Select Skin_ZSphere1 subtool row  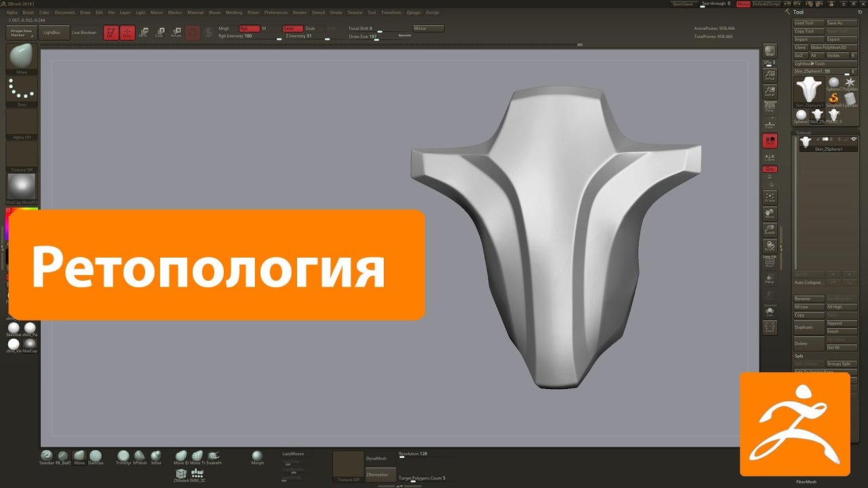tap(829, 144)
